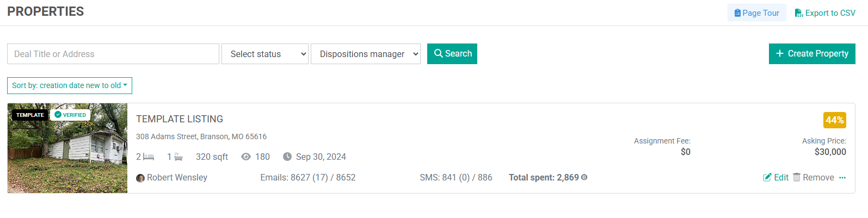Image resolution: width=868 pixels, height=218 pixels.
Task: Click the Export to CSV file icon
Action: click(799, 13)
